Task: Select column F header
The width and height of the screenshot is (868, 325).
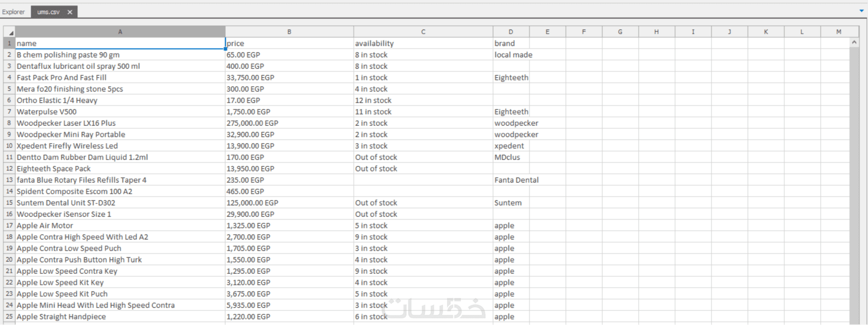Action: [584, 32]
